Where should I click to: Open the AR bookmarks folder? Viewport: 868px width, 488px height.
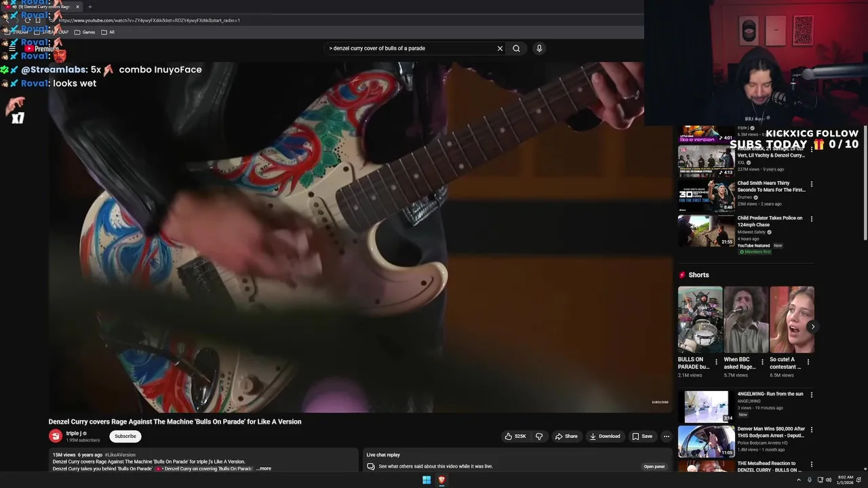click(108, 32)
